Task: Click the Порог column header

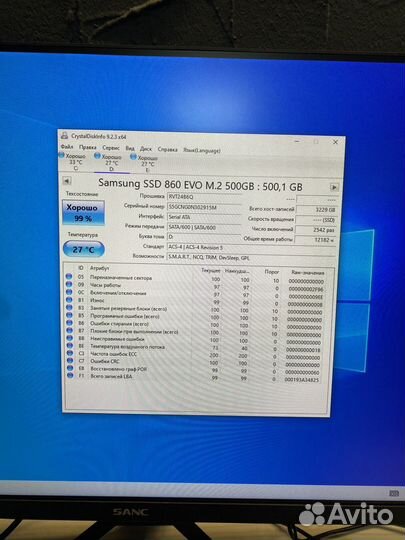Action: tap(272, 272)
